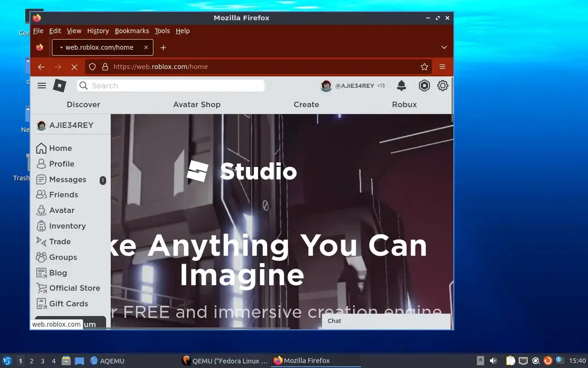Click the Gift Cards icon

coord(41,304)
